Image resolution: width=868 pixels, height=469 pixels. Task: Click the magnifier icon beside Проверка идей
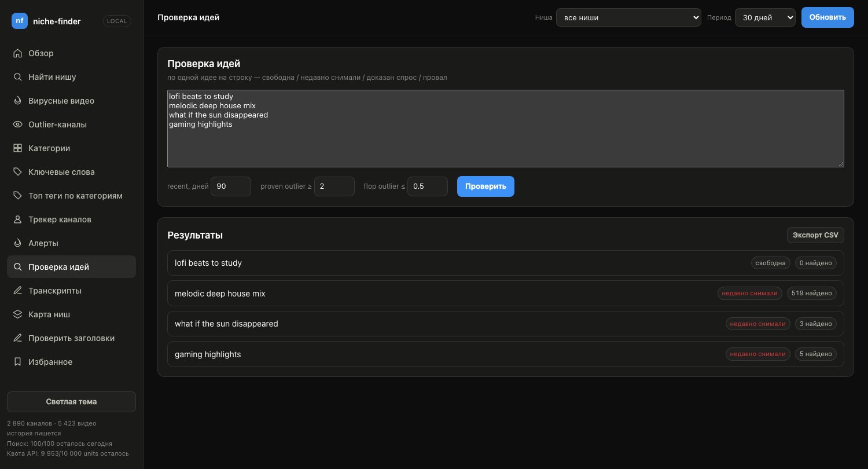[18, 267]
